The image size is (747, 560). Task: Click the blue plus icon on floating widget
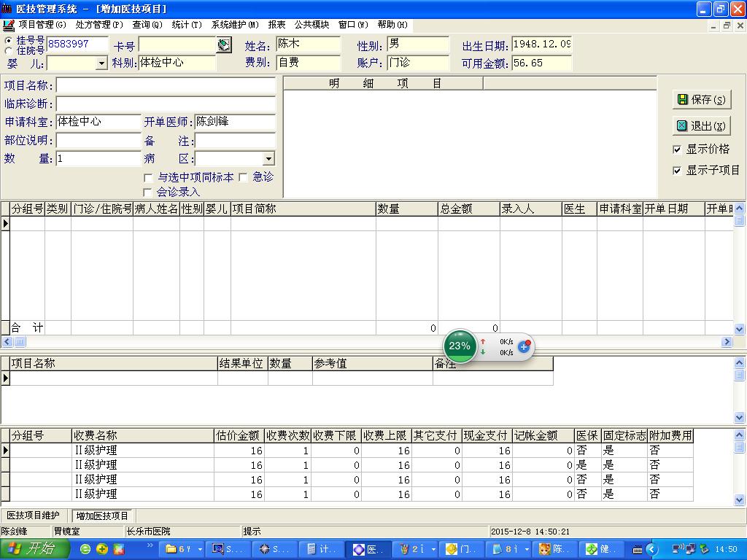(x=524, y=346)
